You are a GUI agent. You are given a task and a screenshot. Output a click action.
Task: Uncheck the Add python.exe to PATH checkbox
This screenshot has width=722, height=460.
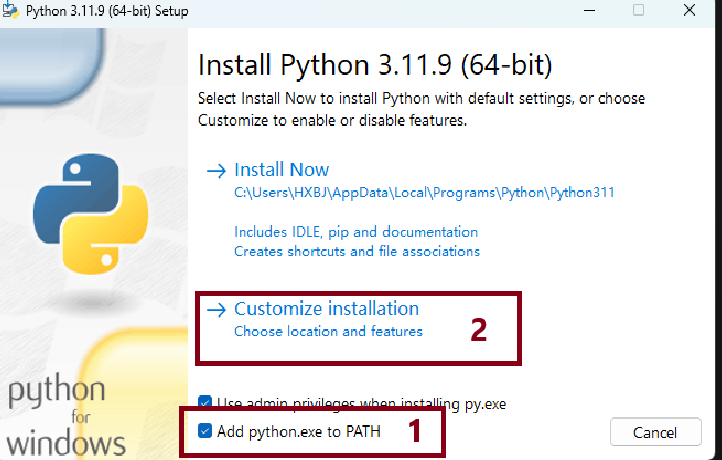[x=205, y=431]
